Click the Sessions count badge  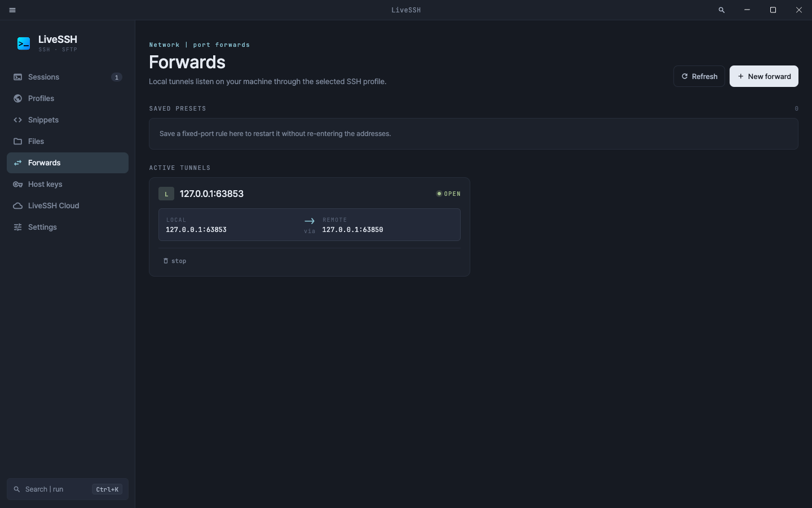[117, 77]
